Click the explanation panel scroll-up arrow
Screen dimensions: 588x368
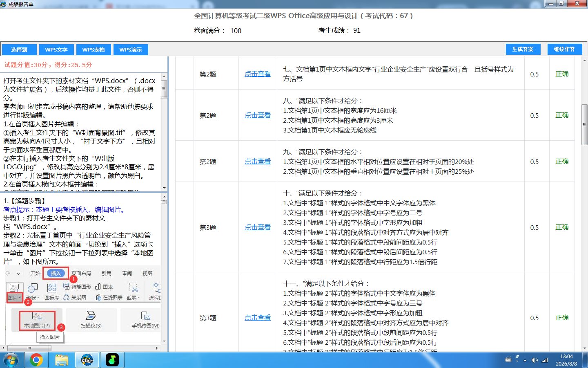pos(164,196)
